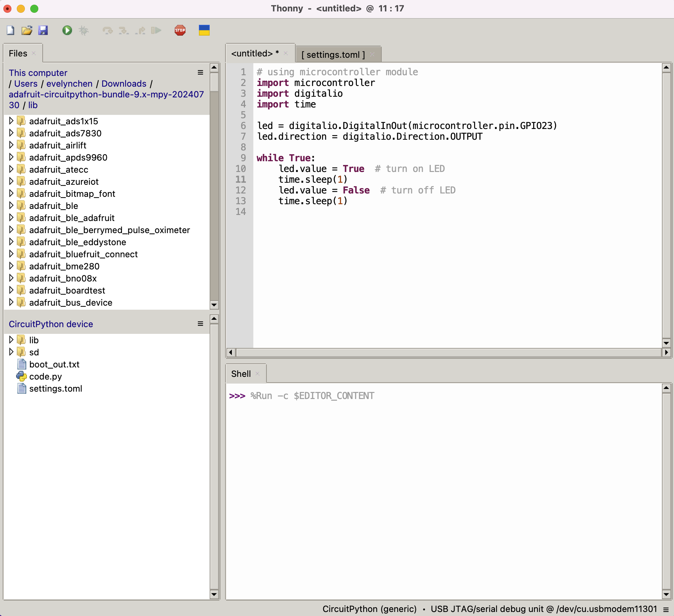674x616 pixels.
Task: Run current script with green play button
Action: tap(67, 31)
